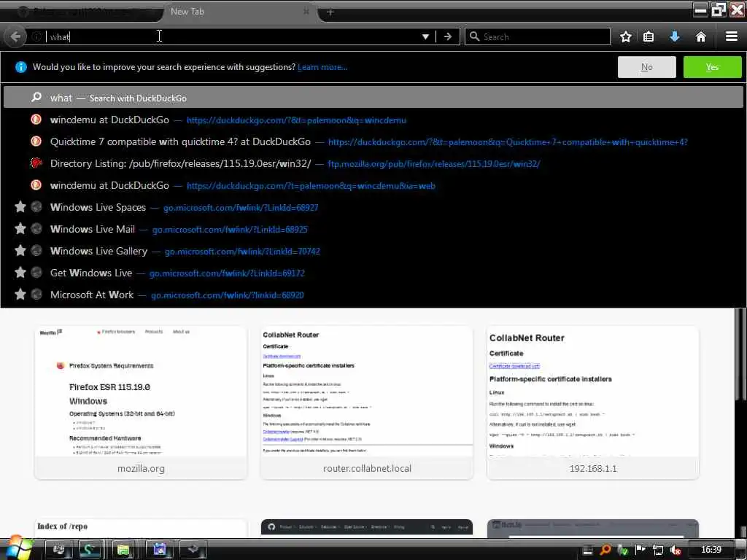Select Directory Listing firefox releases suggestion
747x560 pixels.
373,164
